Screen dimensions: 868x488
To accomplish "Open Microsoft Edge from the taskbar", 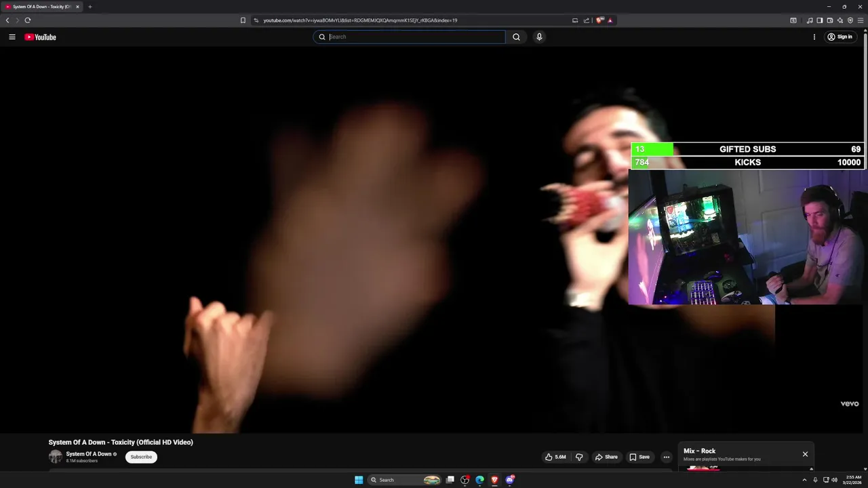I will 479,480.
